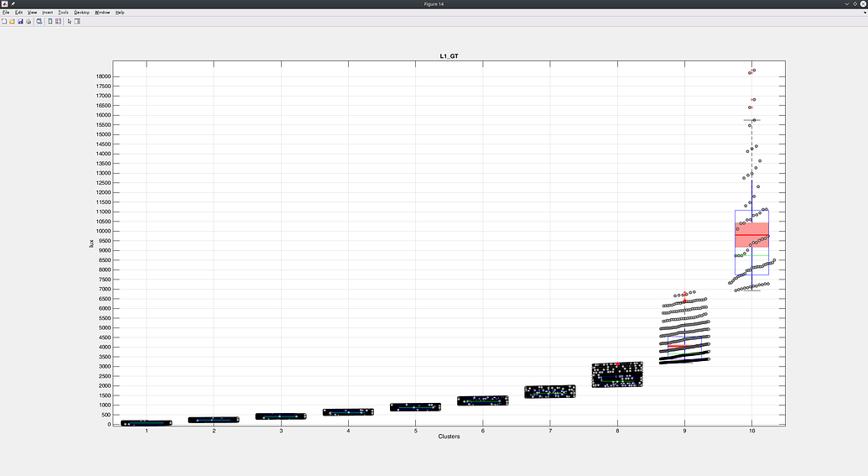Open the View menu
Screen dimensions: 868x476
pos(32,13)
